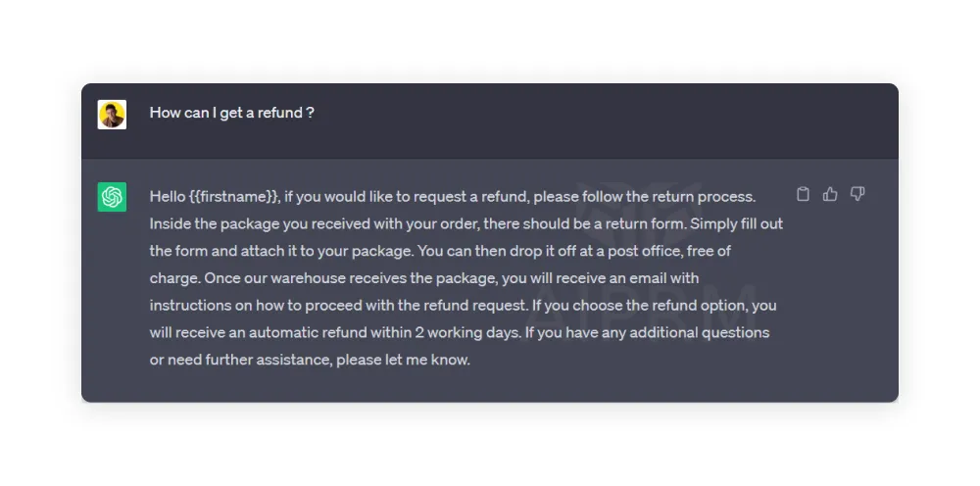The image size is (980, 486).
Task: Click the question "How can I get a refund ?"
Action: 231,113
